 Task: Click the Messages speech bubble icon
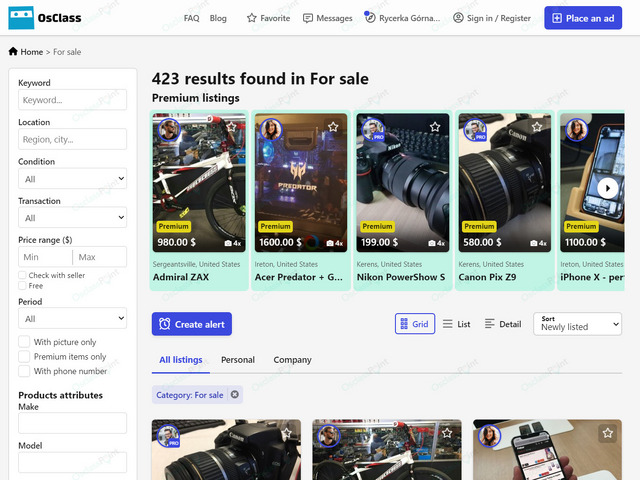point(308,18)
